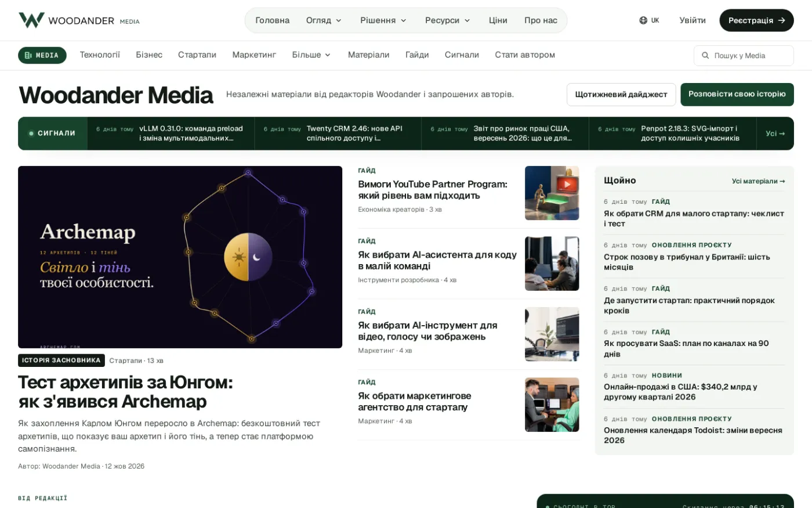Expand the Ресурси dropdown
The height and width of the screenshot is (508, 812).
(448, 20)
